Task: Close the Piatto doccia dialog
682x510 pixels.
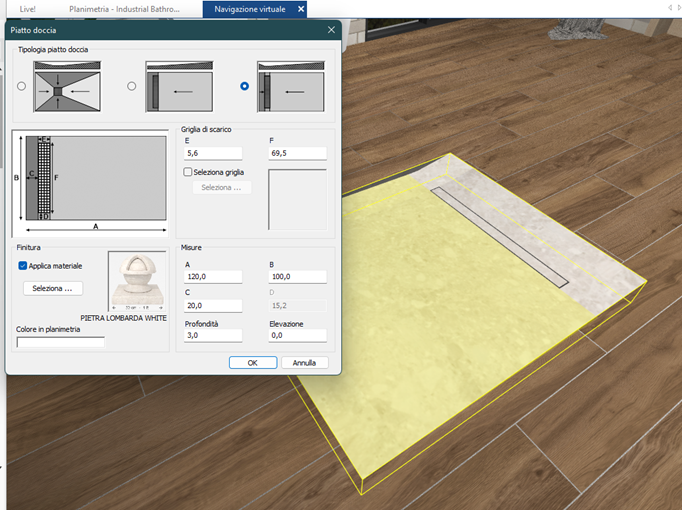Action: pos(331,30)
